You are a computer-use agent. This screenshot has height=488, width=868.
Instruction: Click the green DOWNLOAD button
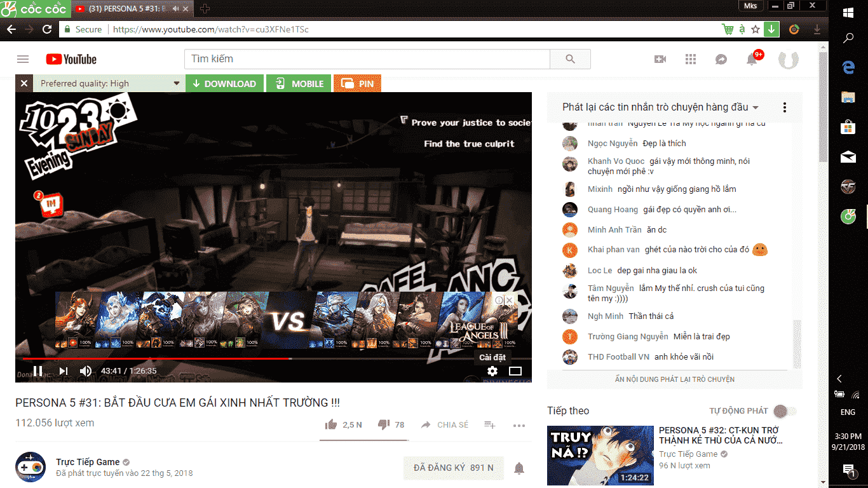(x=224, y=83)
